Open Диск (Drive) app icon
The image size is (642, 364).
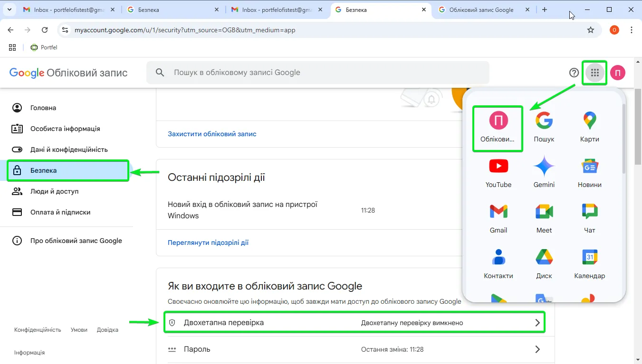tap(544, 264)
